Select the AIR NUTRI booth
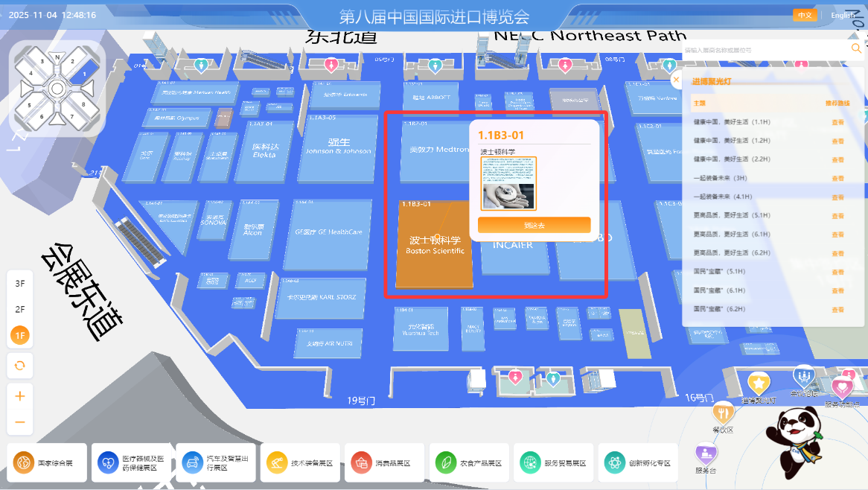Image resolution: width=868 pixels, height=490 pixels. point(329,343)
